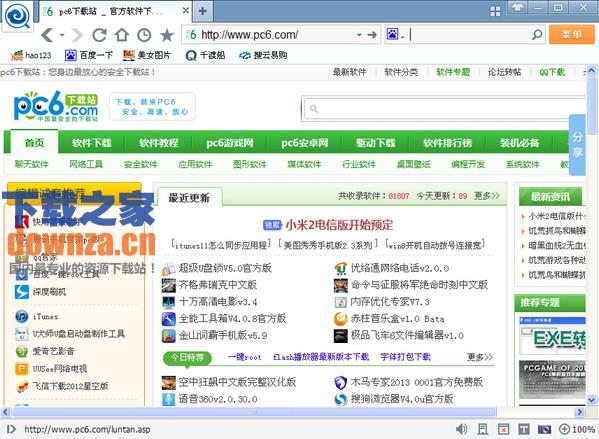599x439 pixels.
Task: Click the 字体打包下载 link
Action: [405, 357]
